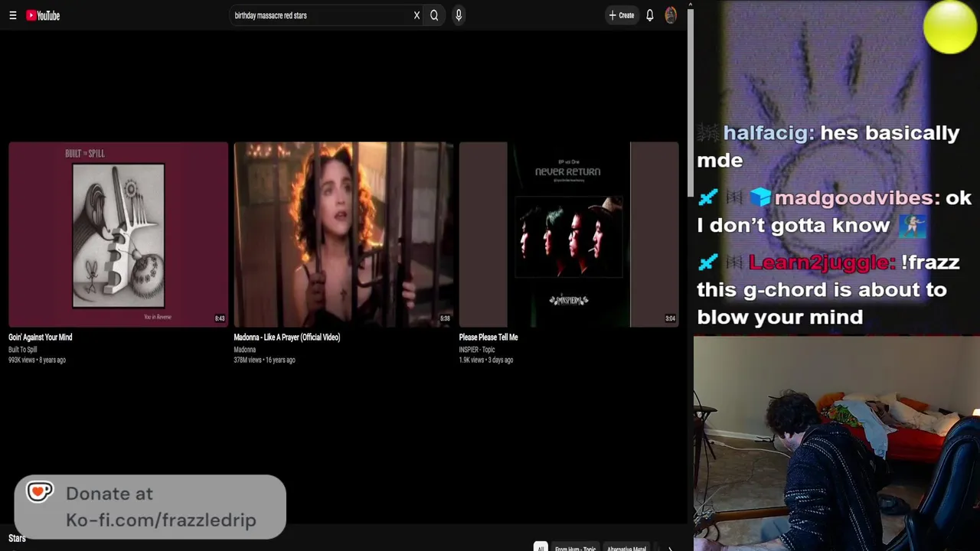Select the 'Alternative Metal' chip
The width and height of the screenshot is (980, 551).
[x=626, y=547]
